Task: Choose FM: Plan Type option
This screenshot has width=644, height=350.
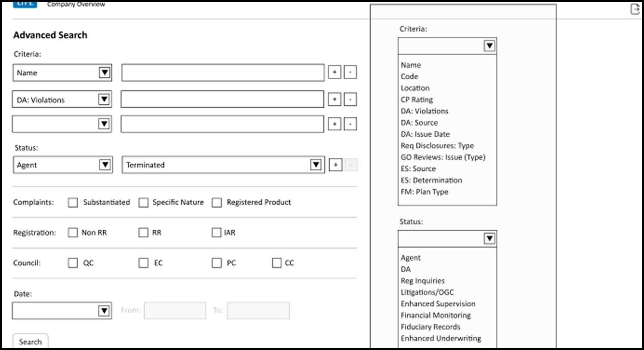Action: tap(424, 192)
